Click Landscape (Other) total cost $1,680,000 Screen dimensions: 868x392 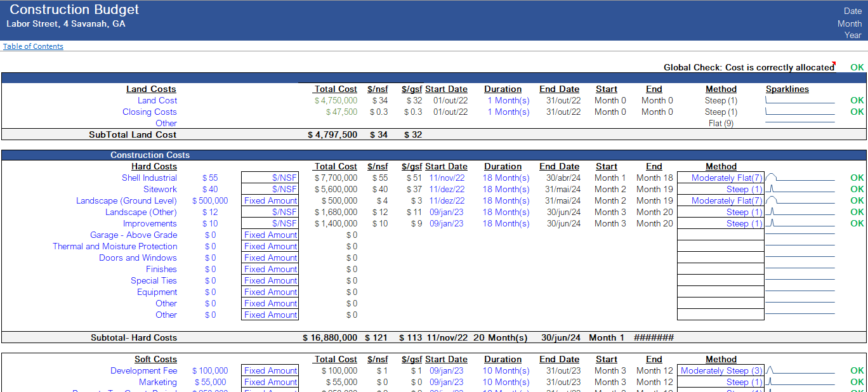pos(336,212)
